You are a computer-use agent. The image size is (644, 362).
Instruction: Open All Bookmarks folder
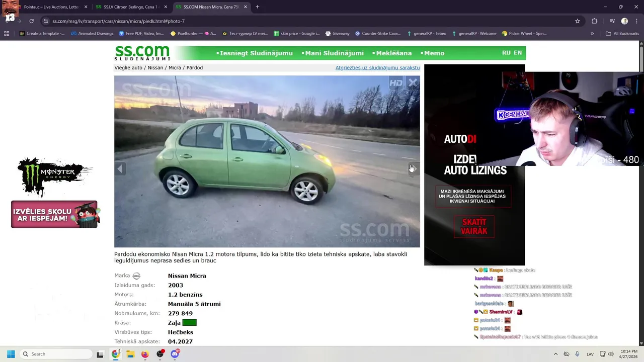tap(622, 34)
